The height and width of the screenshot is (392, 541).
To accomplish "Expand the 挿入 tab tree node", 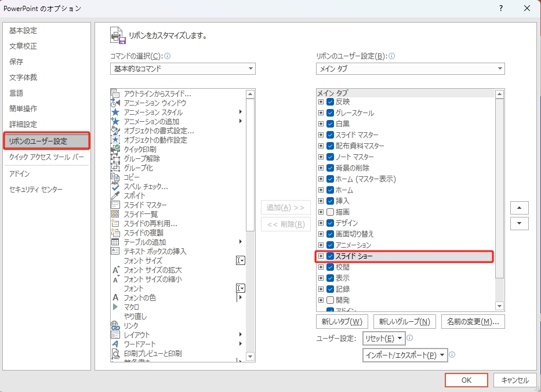I will click(321, 201).
